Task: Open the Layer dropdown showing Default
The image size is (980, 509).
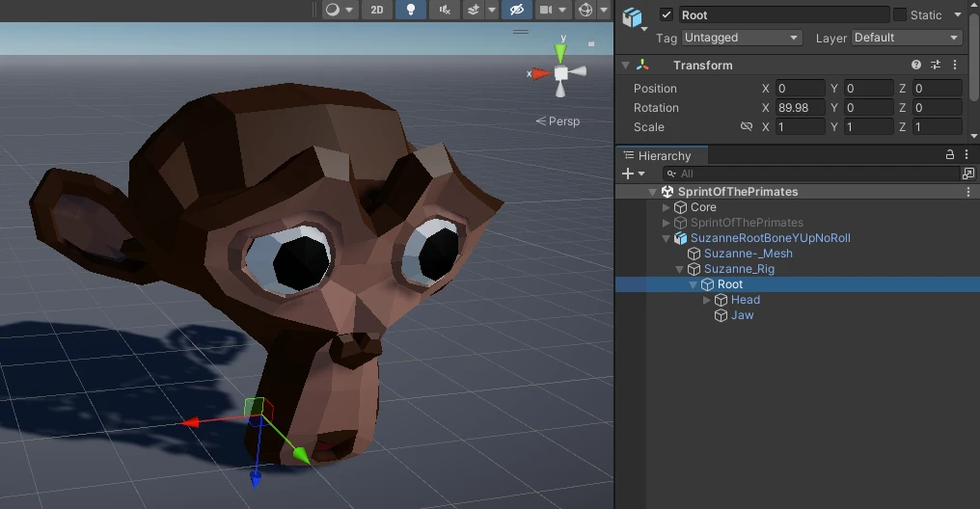Action: point(907,38)
